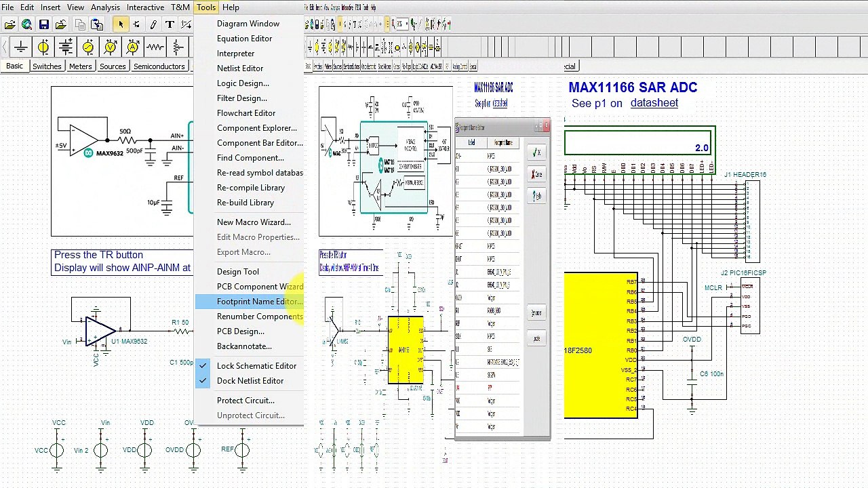The width and height of the screenshot is (868, 488).
Task: Switch to the Switches tab
Action: coord(47,66)
